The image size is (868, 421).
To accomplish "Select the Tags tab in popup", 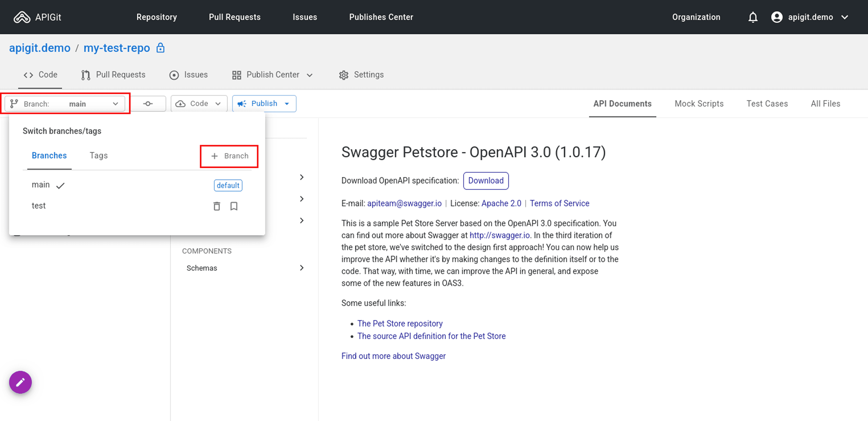I will pos(98,155).
